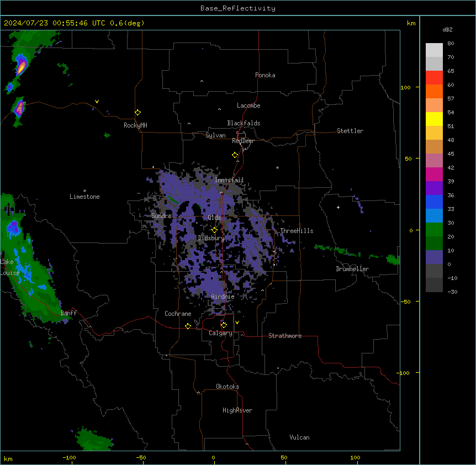Click the -50 tick label on right axis
The height and width of the screenshot is (465, 476).
405,302
